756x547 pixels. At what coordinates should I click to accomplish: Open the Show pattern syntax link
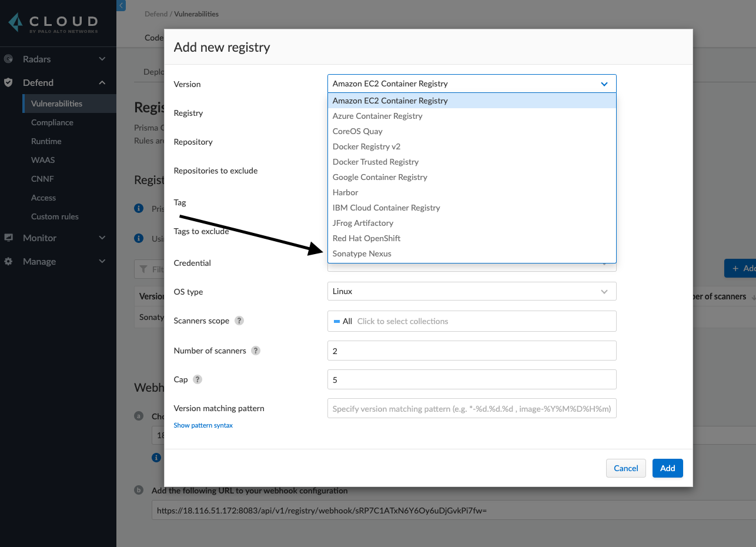pyautogui.click(x=203, y=425)
